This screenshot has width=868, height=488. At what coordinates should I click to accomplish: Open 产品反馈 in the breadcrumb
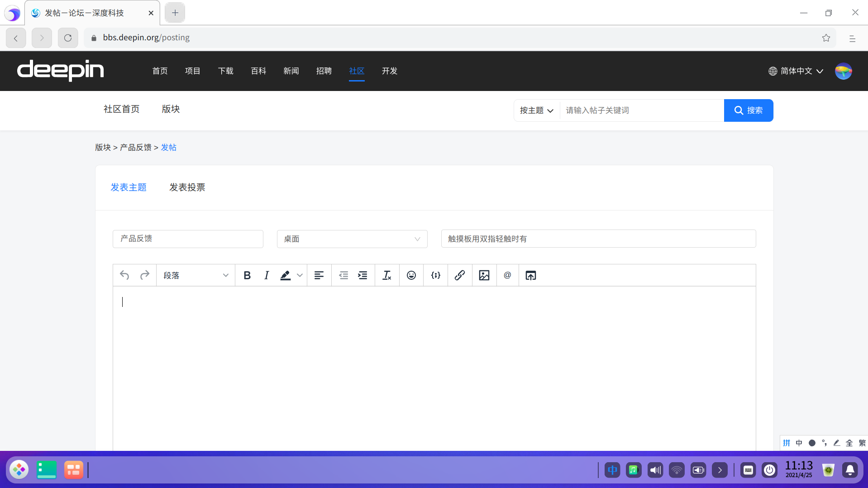tap(135, 148)
